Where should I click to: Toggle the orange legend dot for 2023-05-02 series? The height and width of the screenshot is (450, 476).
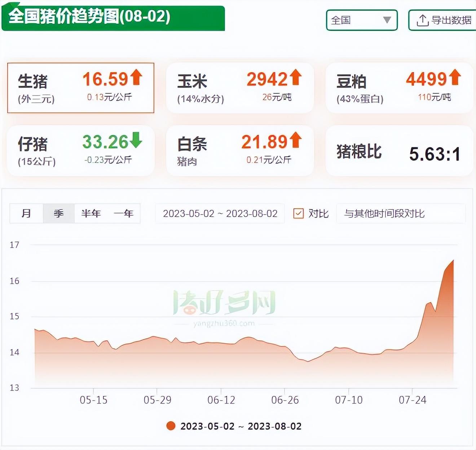point(171,426)
